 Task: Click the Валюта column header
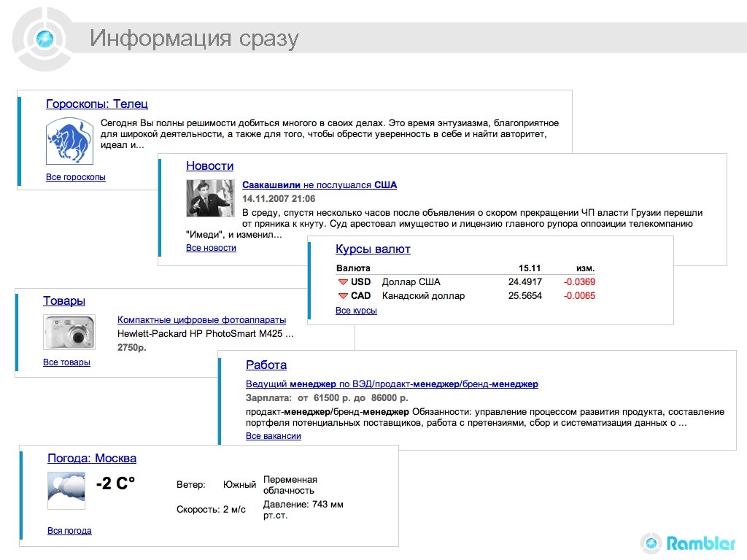coord(353,268)
